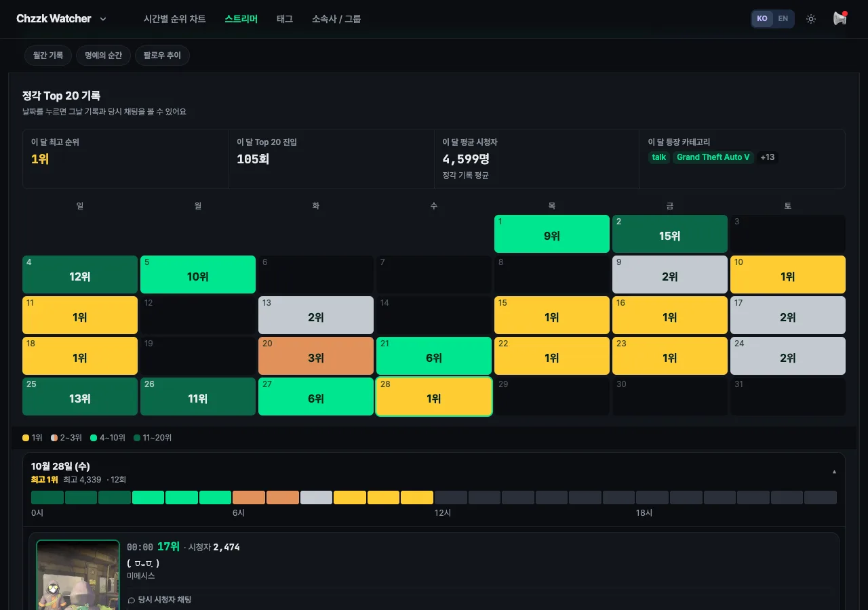
Task: Select the talk category tag
Action: tap(659, 157)
